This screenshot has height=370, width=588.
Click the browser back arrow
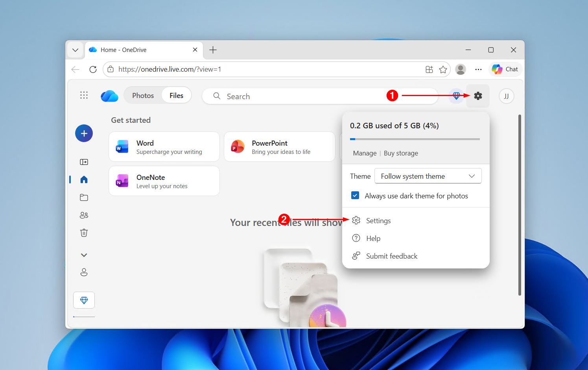click(76, 69)
